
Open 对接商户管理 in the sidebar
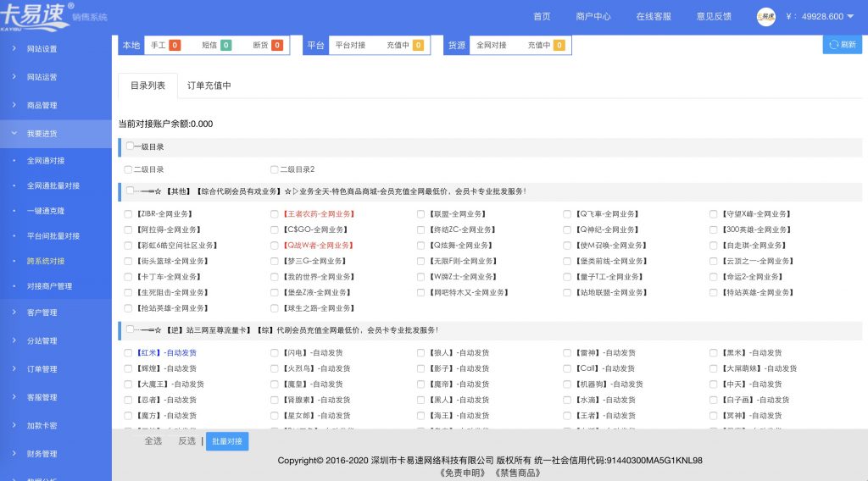pos(49,286)
